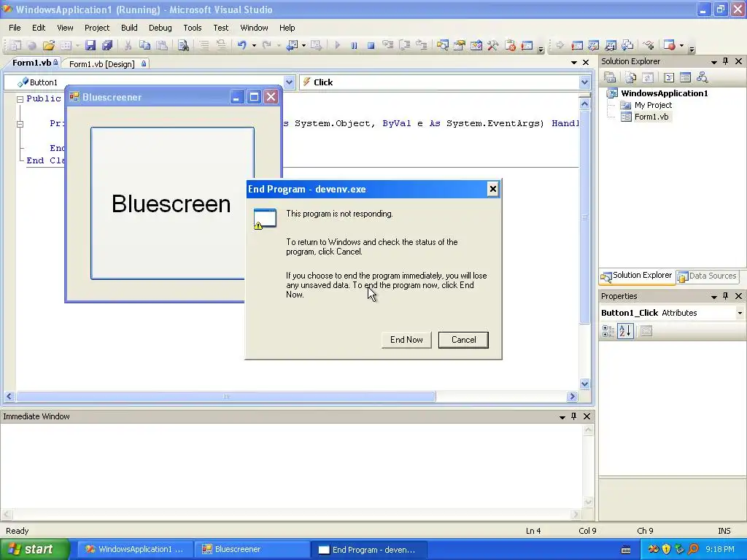
Task: Click the Break All pause icon
Action: 354,45
